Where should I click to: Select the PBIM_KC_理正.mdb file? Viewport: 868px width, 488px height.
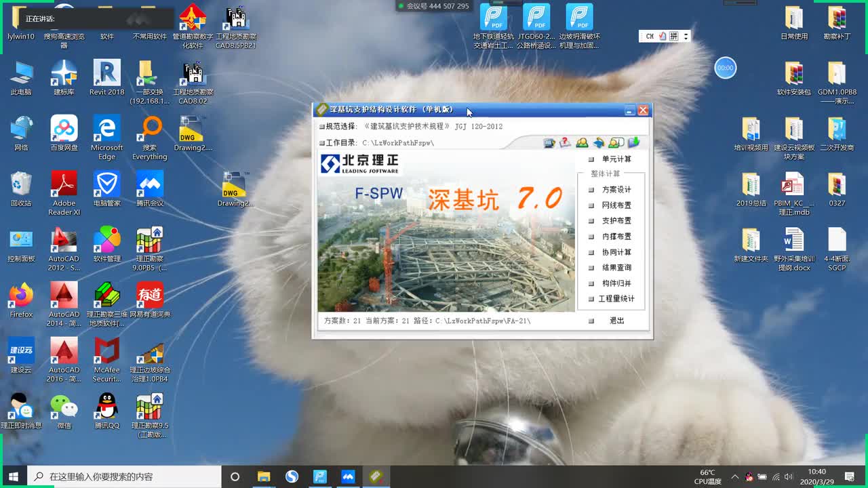click(794, 193)
